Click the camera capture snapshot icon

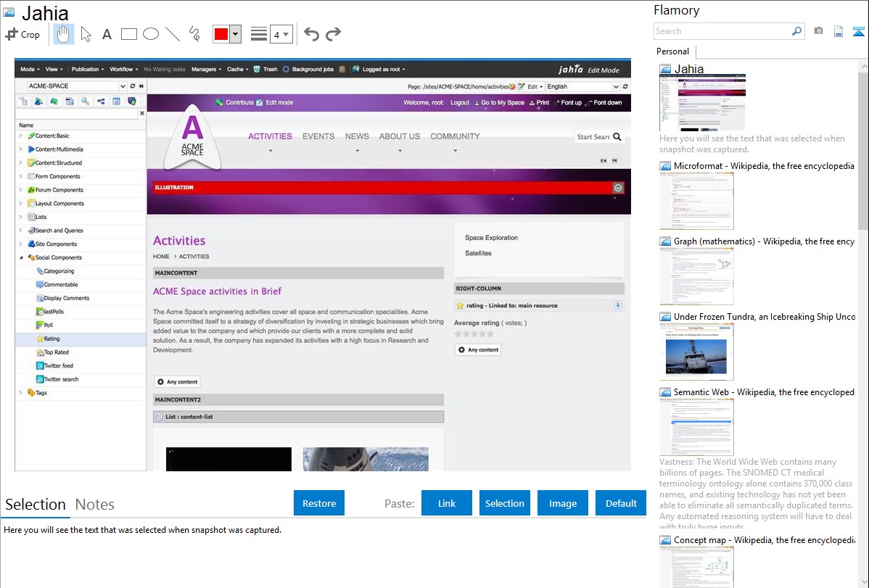(x=818, y=31)
